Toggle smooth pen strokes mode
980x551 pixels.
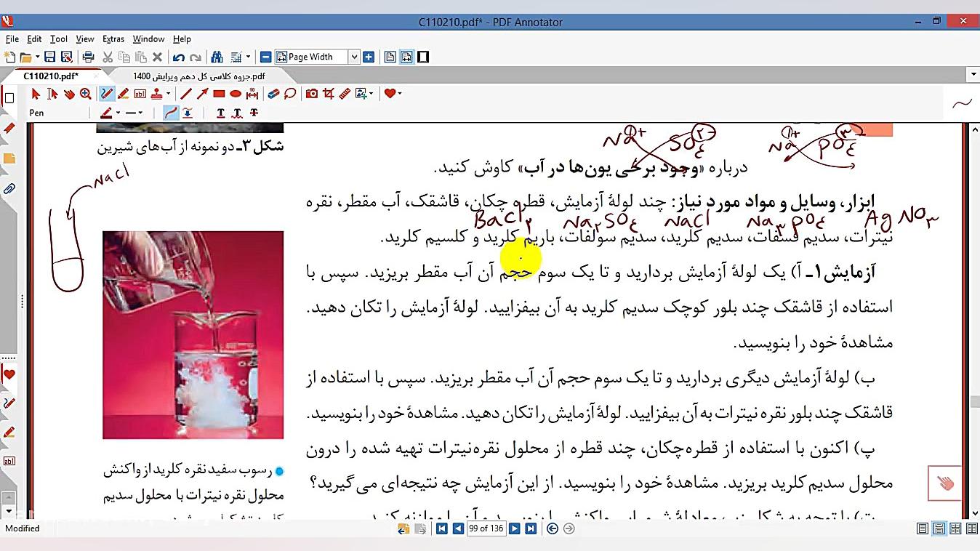171,112
